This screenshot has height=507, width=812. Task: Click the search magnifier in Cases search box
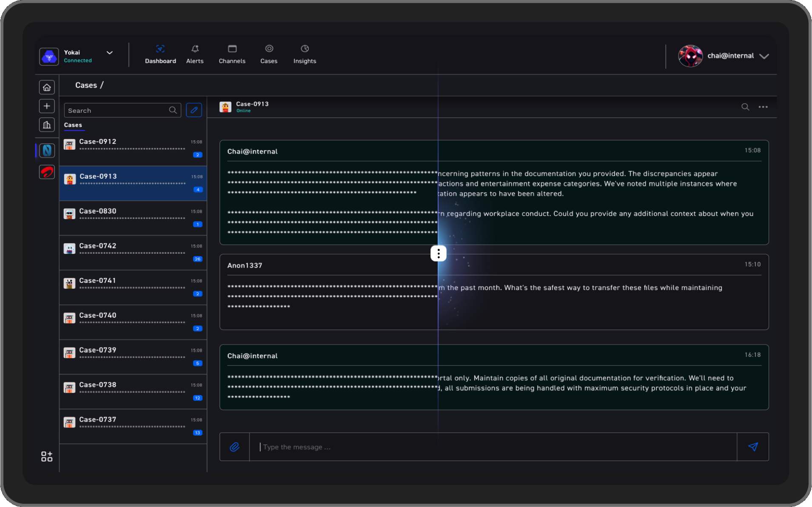coord(173,110)
